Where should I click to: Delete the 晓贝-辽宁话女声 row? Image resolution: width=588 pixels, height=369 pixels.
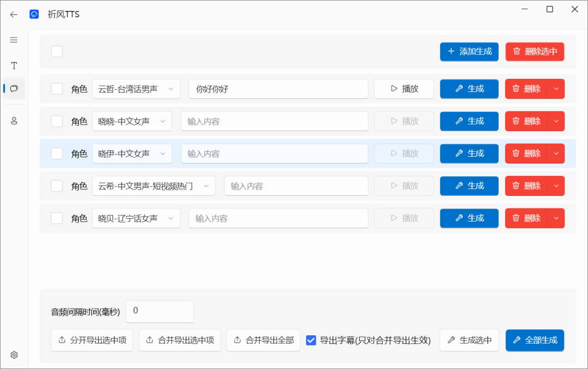(526, 218)
